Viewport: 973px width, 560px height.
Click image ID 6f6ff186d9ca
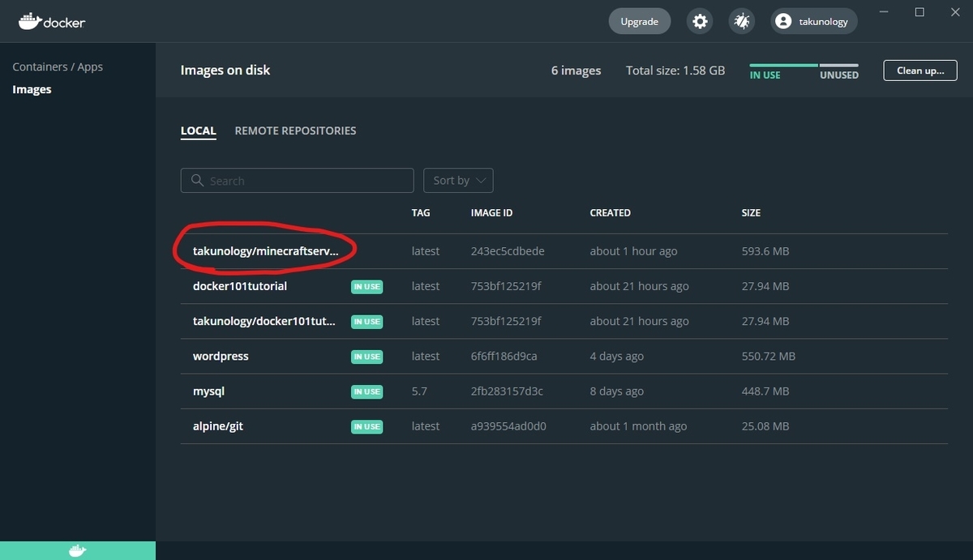[x=504, y=356]
